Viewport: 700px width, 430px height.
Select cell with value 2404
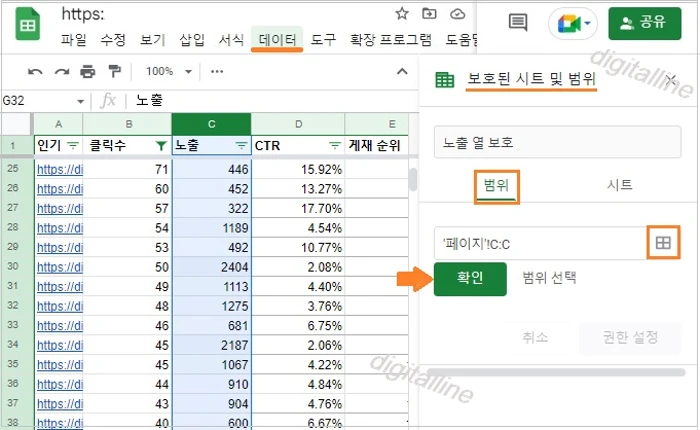[212, 267]
